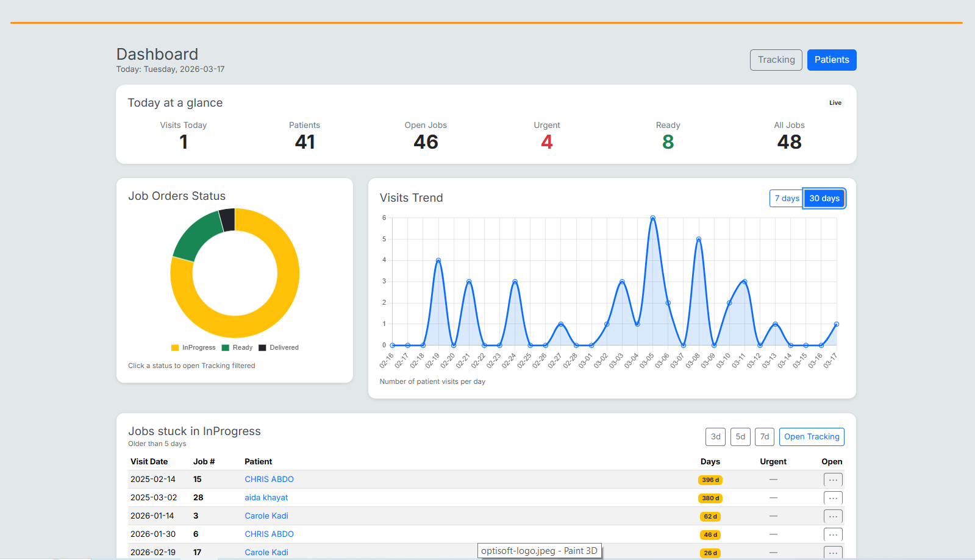Filter stuck jobs older than 3d
This screenshot has height=560, width=975.
(715, 437)
